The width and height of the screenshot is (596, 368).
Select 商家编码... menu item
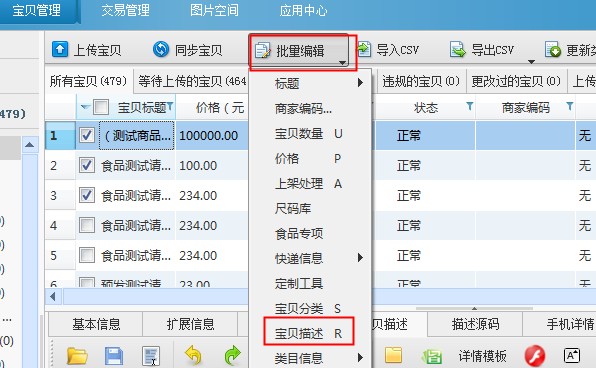click(x=310, y=109)
